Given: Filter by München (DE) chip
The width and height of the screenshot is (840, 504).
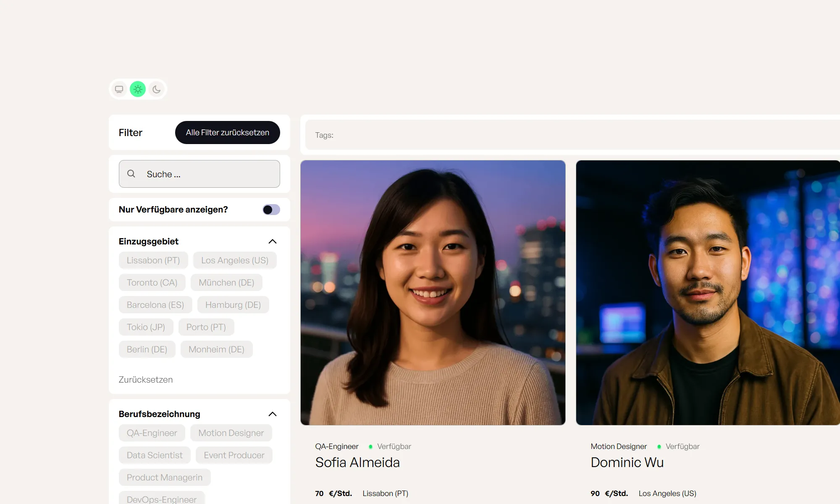Looking at the screenshot, I should pyautogui.click(x=226, y=283).
